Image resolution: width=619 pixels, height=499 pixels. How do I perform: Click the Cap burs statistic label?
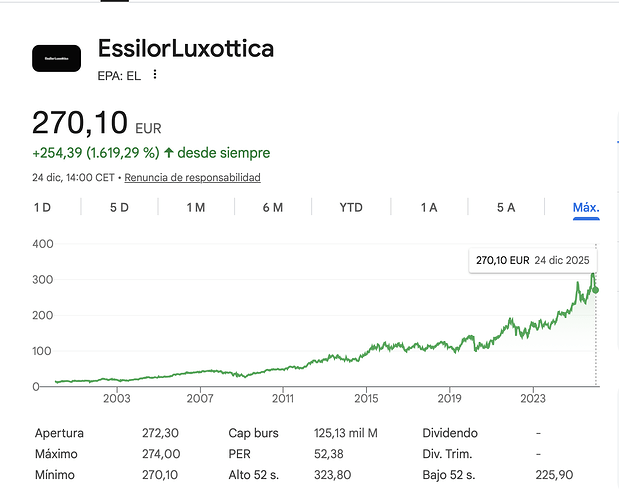tap(254, 434)
